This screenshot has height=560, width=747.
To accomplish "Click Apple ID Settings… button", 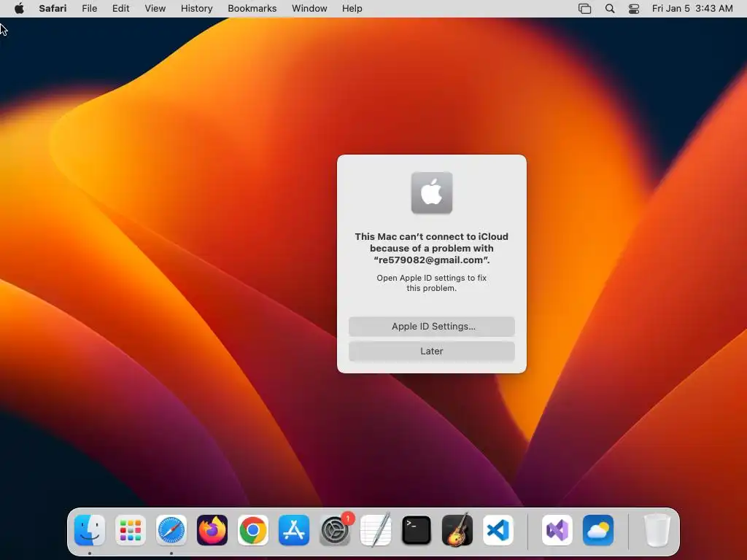I will point(432,326).
